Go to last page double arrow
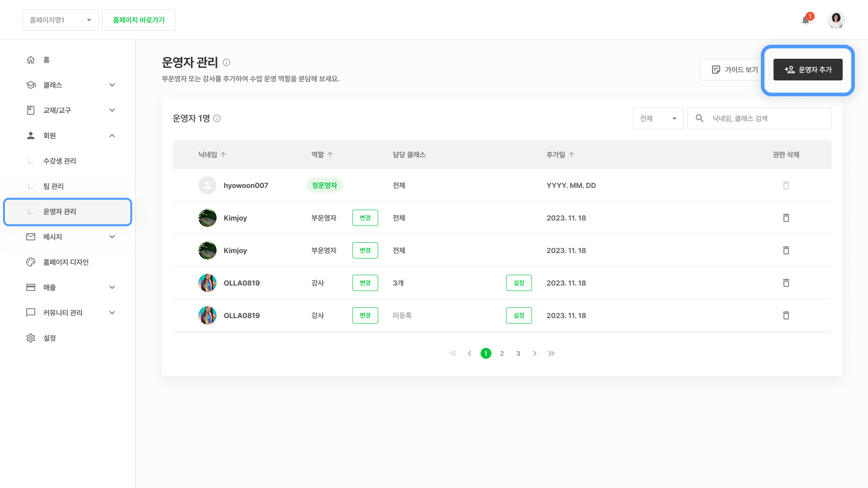The width and height of the screenshot is (868, 488). [551, 353]
